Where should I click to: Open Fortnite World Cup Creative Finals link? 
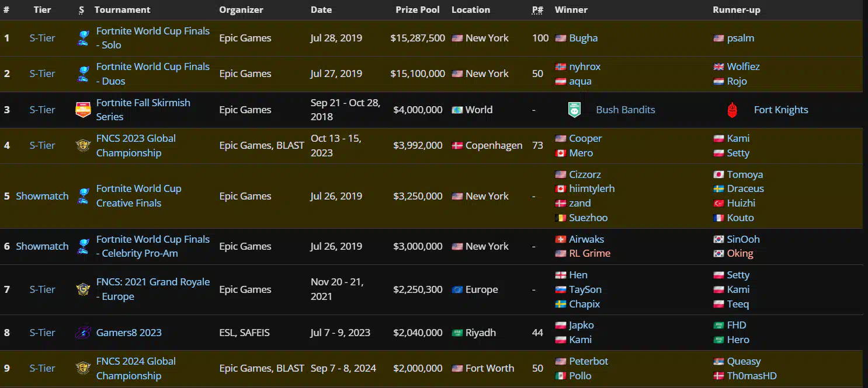[139, 196]
